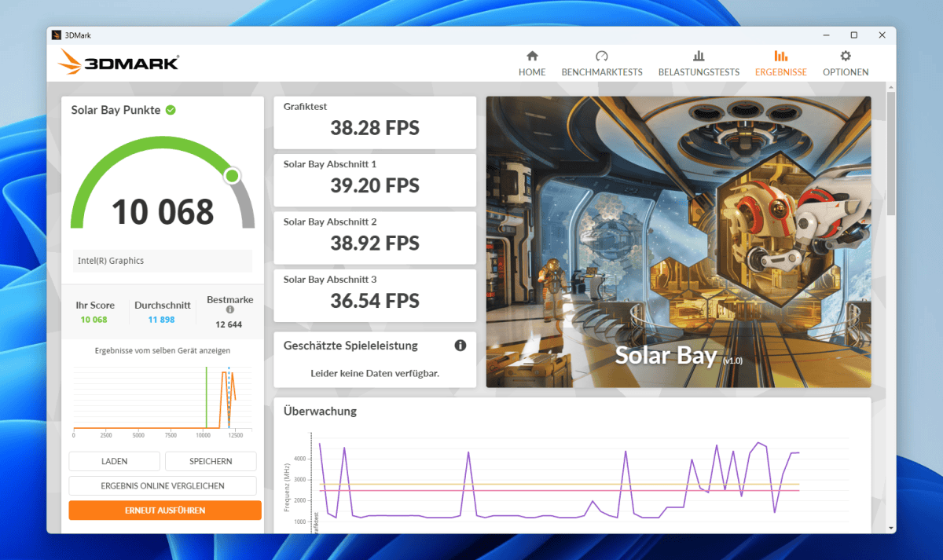Open the BELASTUNGSTESTS tab
Image resolution: width=943 pixels, height=560 pixels.
click(699, 64)
